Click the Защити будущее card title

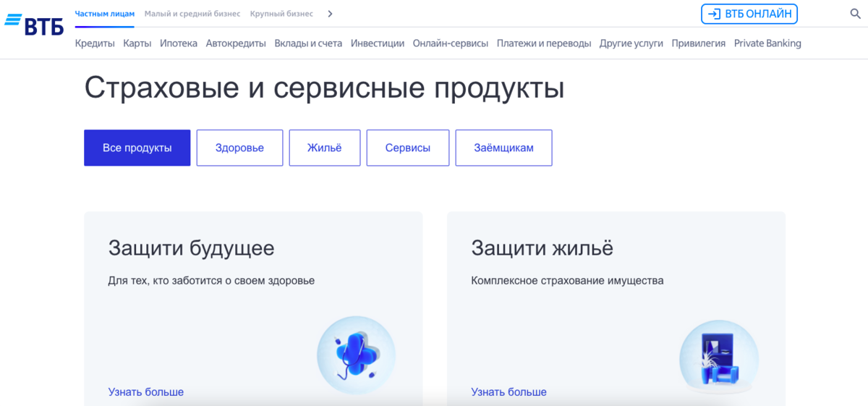tap(192, 248)
